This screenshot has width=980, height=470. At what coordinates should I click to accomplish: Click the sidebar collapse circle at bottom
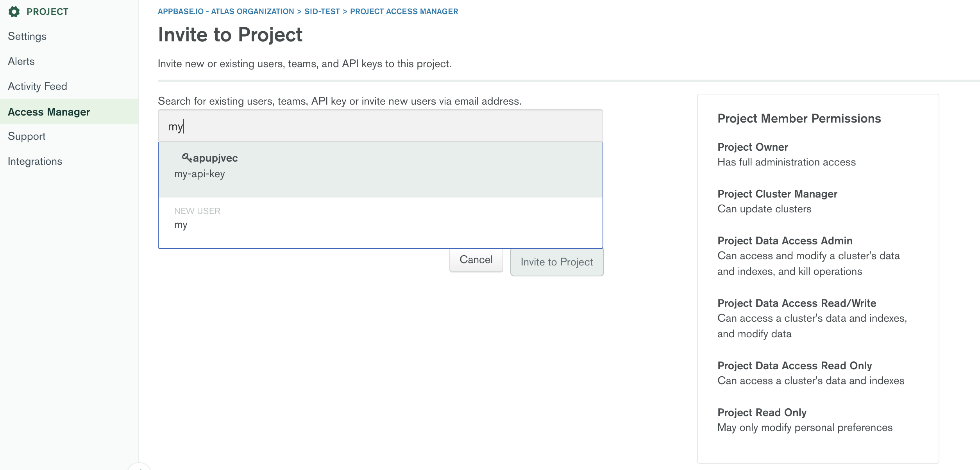tap(139, 468)
